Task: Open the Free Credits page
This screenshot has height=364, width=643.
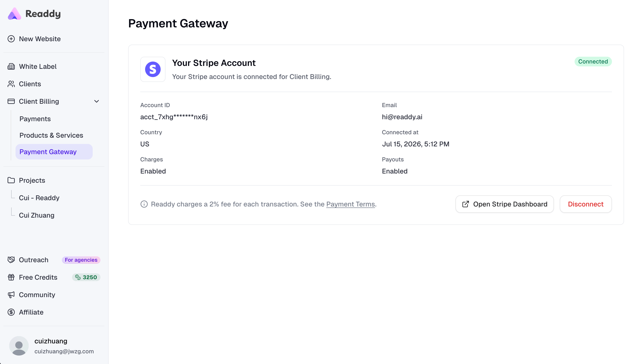Action: tap(38, 277)
